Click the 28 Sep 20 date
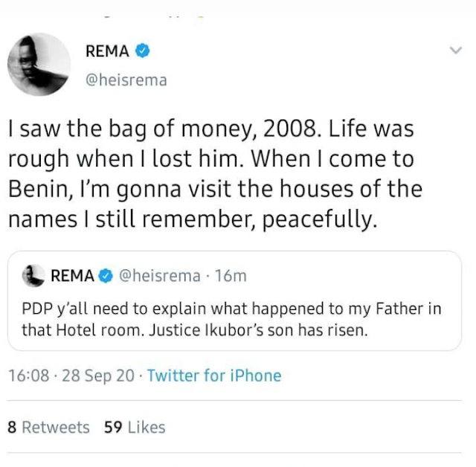 pyautogui.click(x=98, y=376)
